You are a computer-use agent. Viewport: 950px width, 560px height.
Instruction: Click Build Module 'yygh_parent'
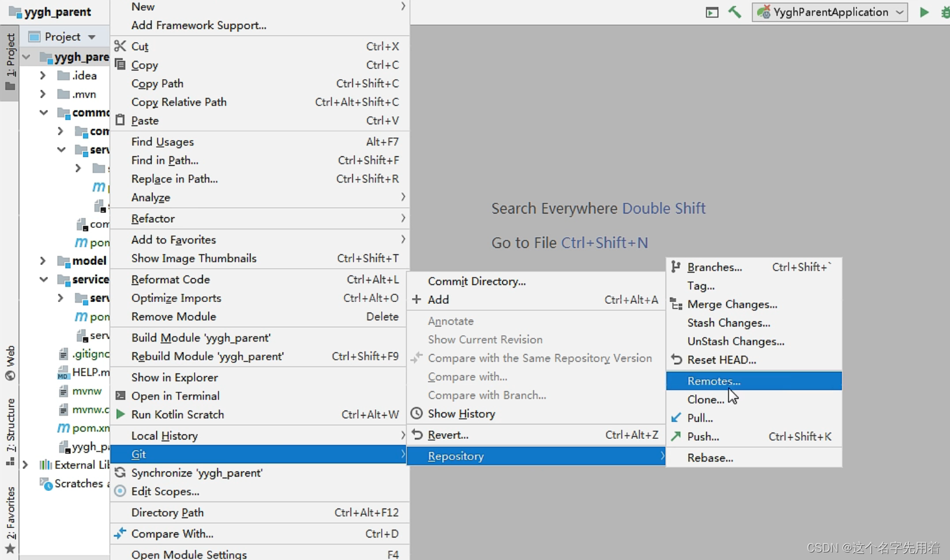(x=259, y=337)
